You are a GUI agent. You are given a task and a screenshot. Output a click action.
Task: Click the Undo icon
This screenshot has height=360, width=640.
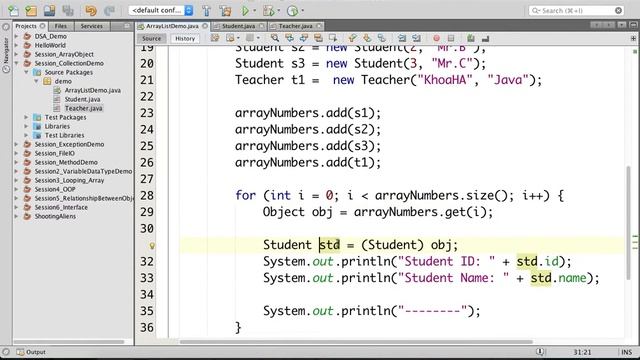click(91, 11)
